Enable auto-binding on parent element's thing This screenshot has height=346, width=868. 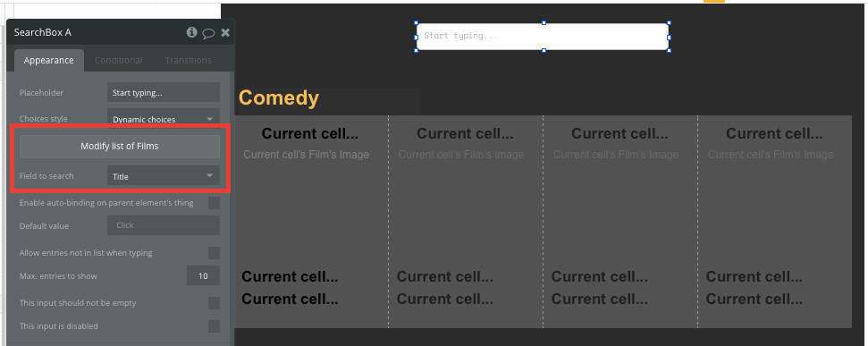pos(214,203)
